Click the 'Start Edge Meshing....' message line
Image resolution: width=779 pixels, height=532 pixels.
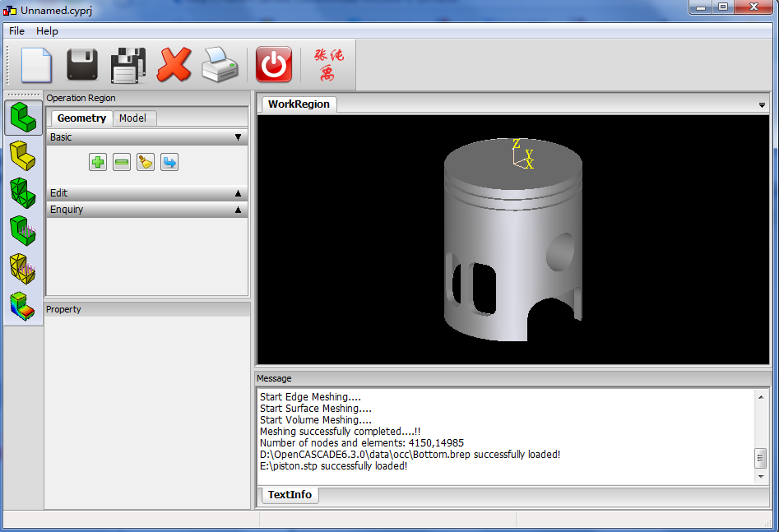point(310,397)
